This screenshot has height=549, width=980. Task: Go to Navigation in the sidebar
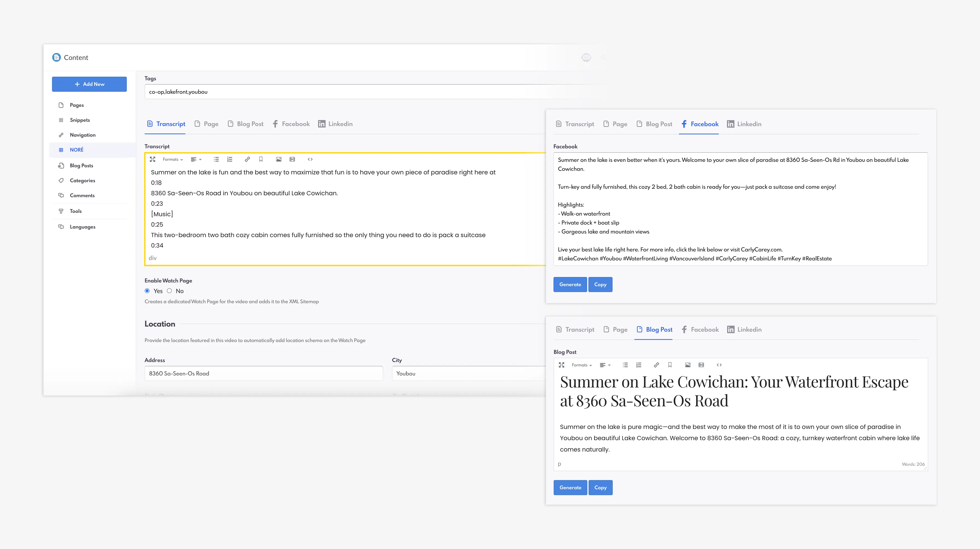point(83,135)
